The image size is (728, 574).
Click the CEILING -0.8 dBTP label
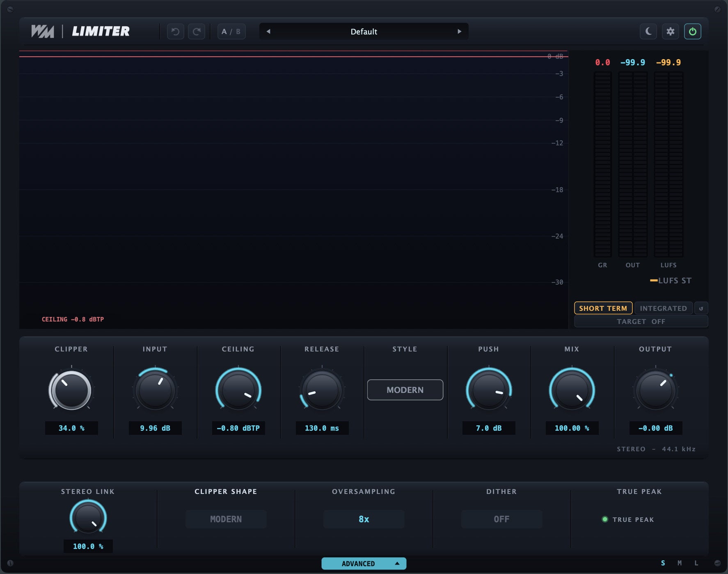73,319
